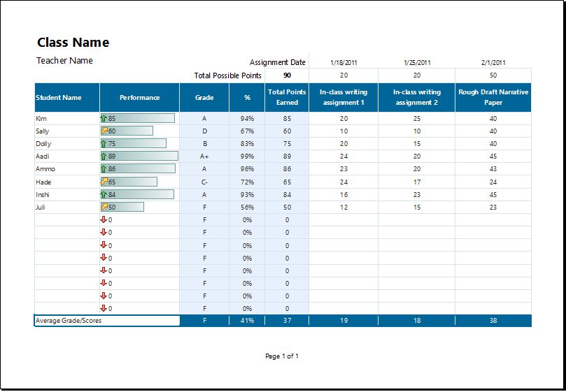Select student name Kim

tap(41, 118)
